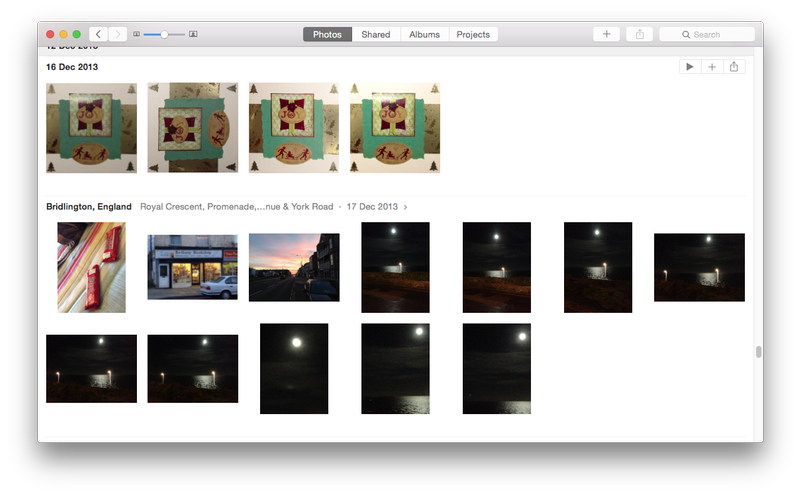Open the Albums tab
Image resolution: width=800 pixels, height=495 pixels.
[424, 34]
